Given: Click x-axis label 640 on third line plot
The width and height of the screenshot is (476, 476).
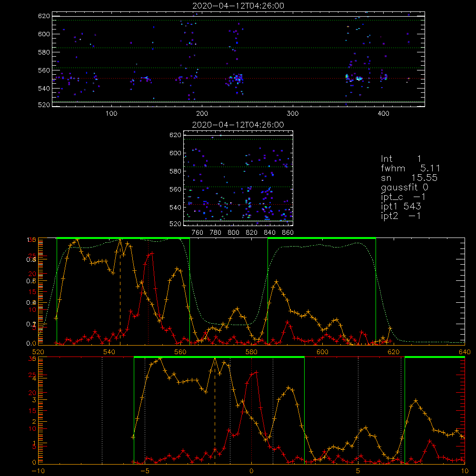Looking at the screenshot, I should point(465,352).
